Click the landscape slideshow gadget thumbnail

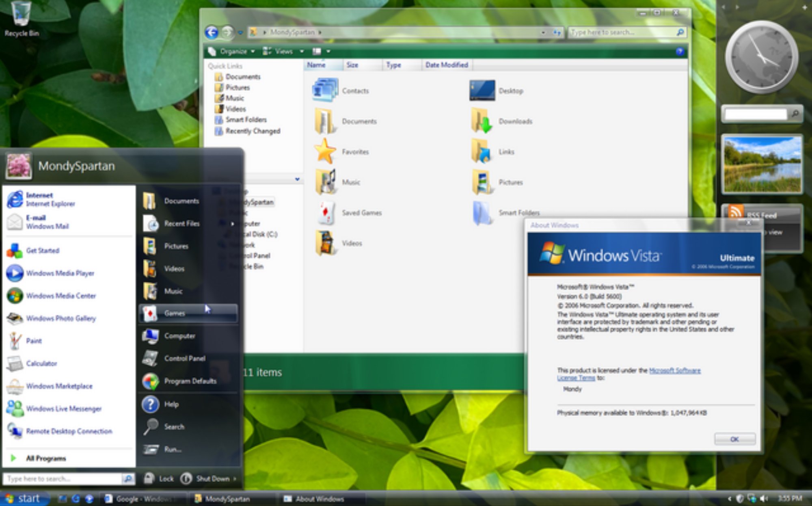(x=762, y=165)
